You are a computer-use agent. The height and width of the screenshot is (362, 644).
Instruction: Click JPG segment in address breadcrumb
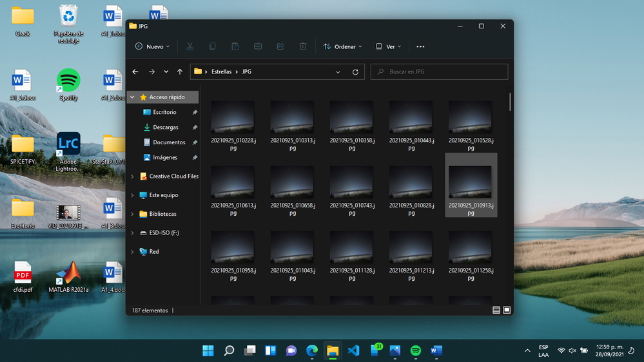(246, 71)
